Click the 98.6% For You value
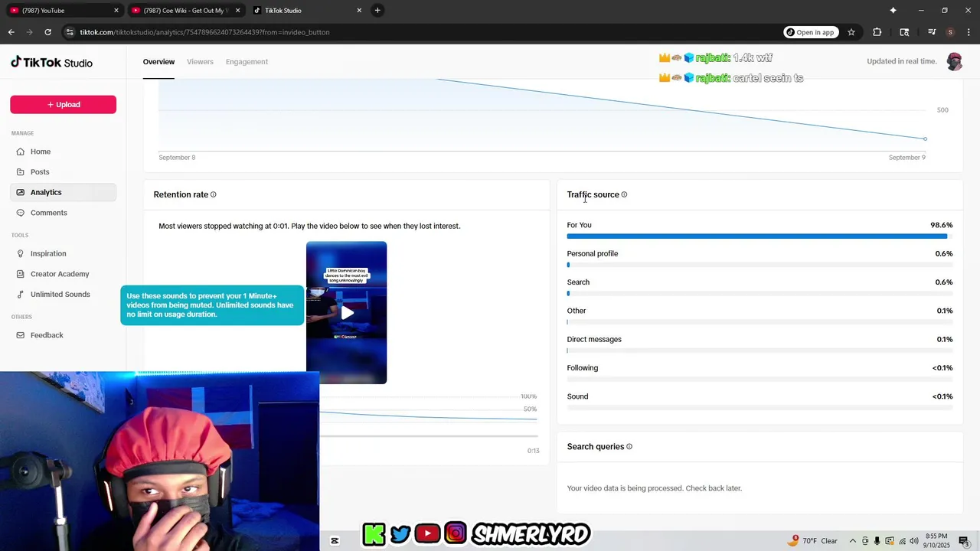Screen dimensions: 980x551 point(941,225)
